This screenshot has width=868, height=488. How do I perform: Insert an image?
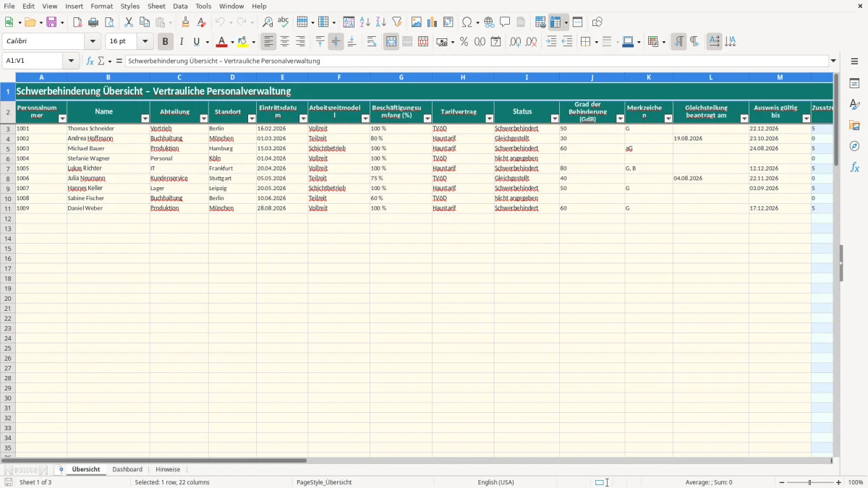(417, 22)
